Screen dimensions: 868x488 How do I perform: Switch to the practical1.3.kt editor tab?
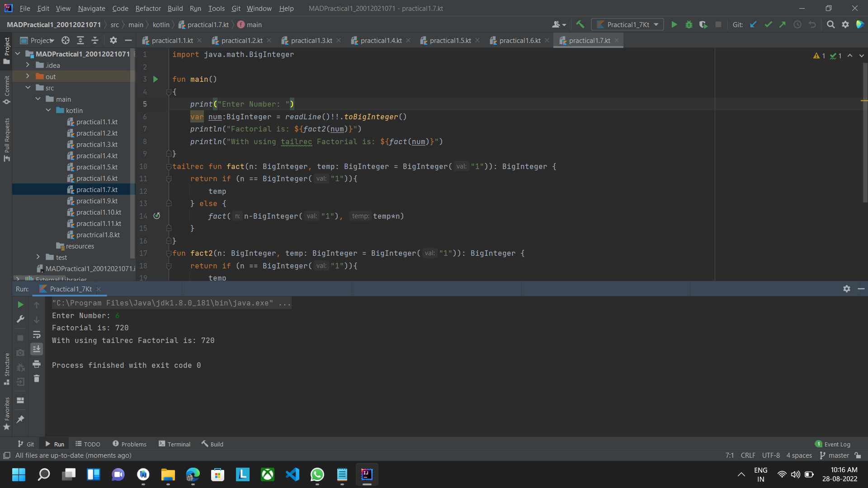[x=312, y=40]
